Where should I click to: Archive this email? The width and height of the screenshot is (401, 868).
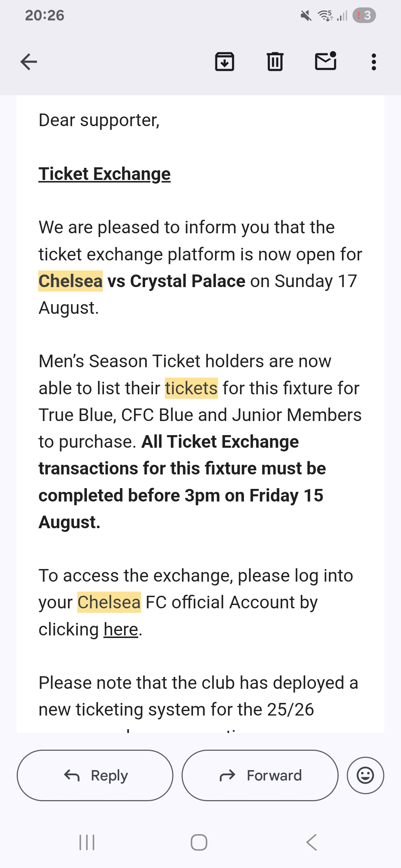pos(225,62)
